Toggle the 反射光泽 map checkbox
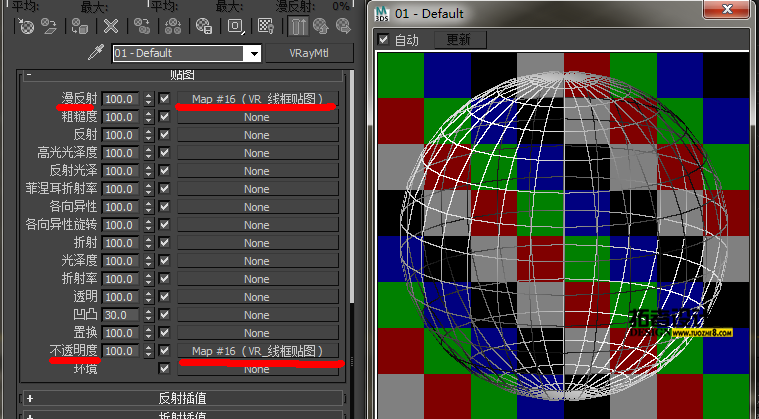The height and width of the screenshot is (419, 759). (165, 171)
